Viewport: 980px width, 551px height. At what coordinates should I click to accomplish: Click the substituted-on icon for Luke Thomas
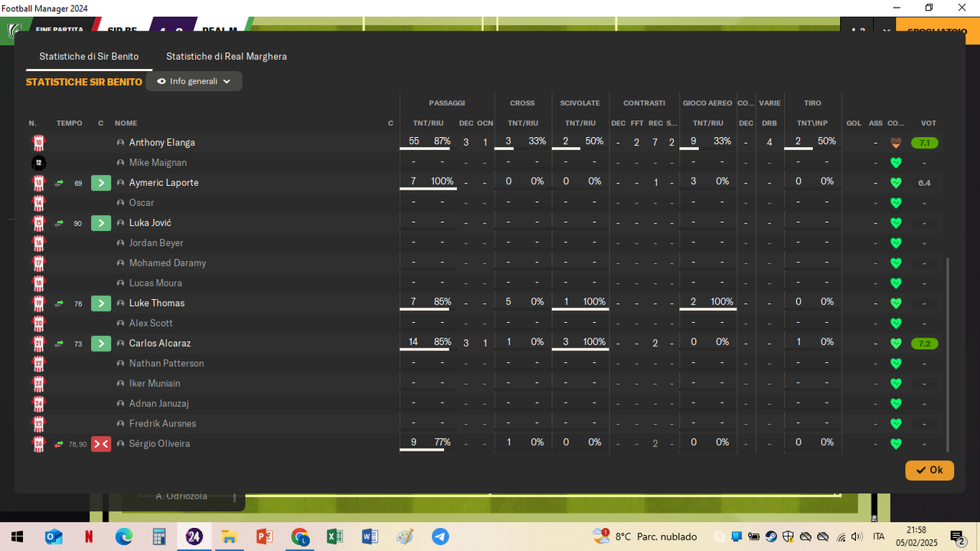(101, 303)
